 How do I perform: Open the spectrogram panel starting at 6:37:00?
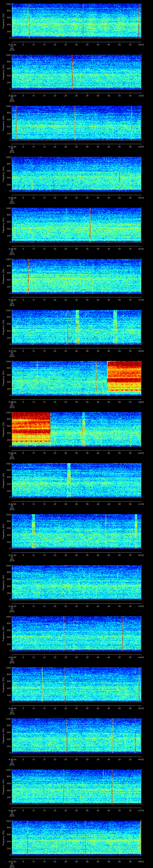coord(76,327)
